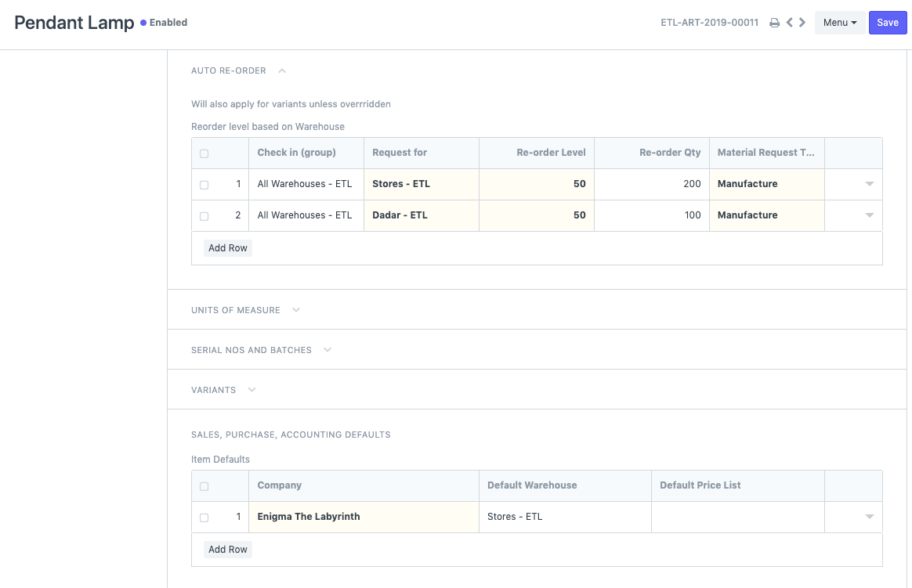Click the Save button

(887, 23)
